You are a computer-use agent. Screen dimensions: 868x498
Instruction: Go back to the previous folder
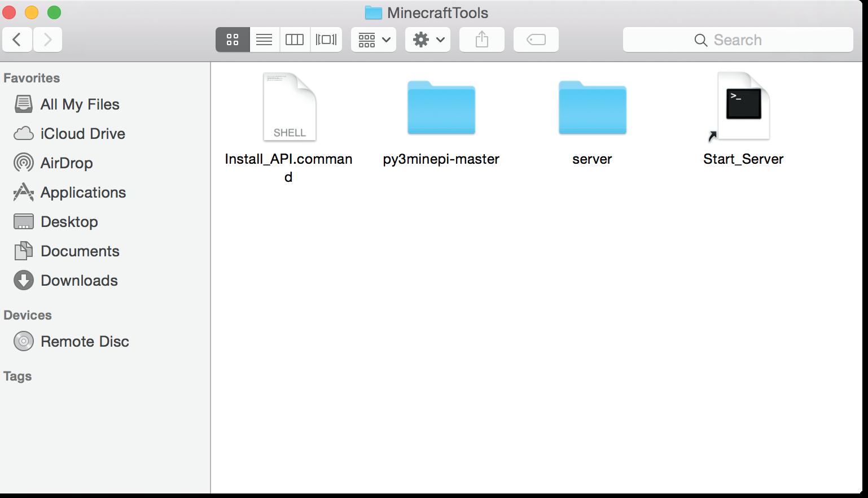coord(17,40)
